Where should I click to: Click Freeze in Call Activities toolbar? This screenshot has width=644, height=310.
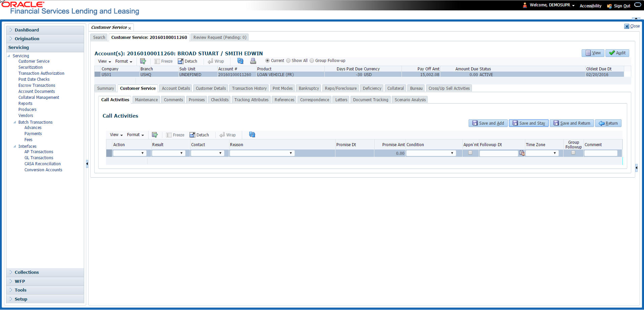coord(175,135)
